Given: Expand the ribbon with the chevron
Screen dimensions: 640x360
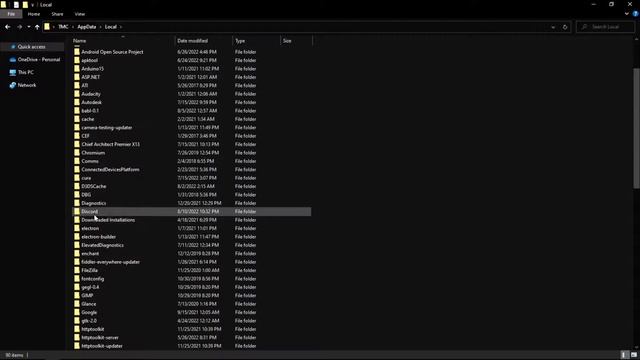Looking at the screenshot, I should coord(627,14).
